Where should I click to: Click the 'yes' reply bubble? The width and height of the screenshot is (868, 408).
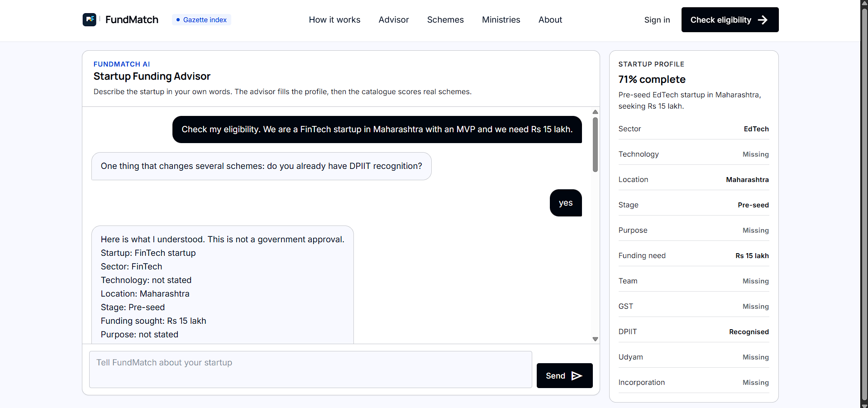tap(566, 203)
